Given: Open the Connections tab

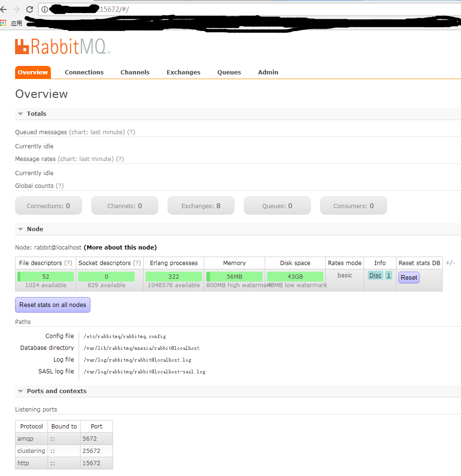Looking at the screenshot, I should click(x=84, y=72).
